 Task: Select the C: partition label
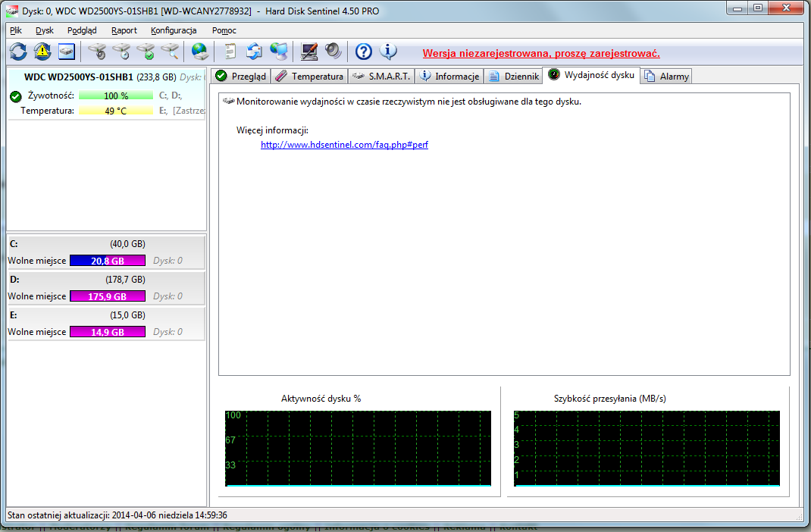(14, 243)
